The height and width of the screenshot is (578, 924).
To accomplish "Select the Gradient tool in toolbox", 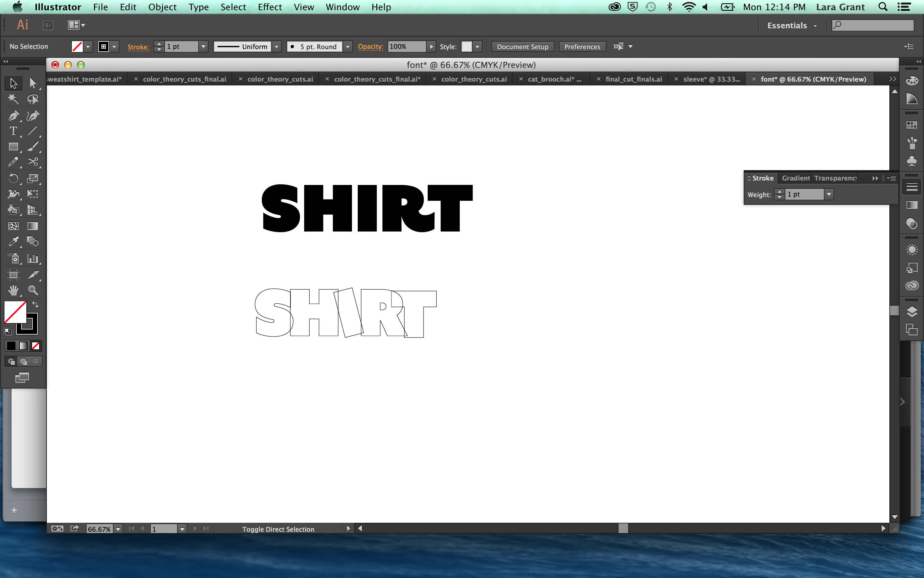I will point(33,226).
